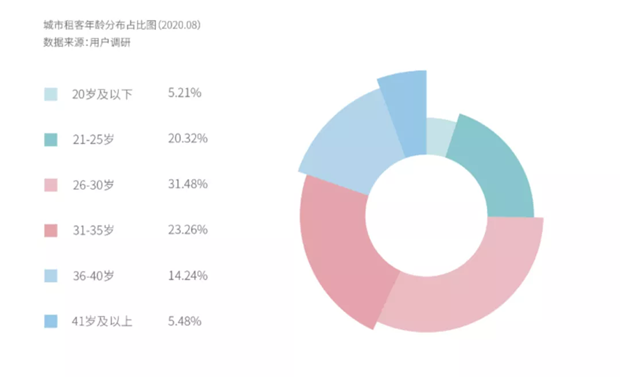
Task: Click the chart title 城市租客年龄分布占比图
Action: [x=100, y=25]
